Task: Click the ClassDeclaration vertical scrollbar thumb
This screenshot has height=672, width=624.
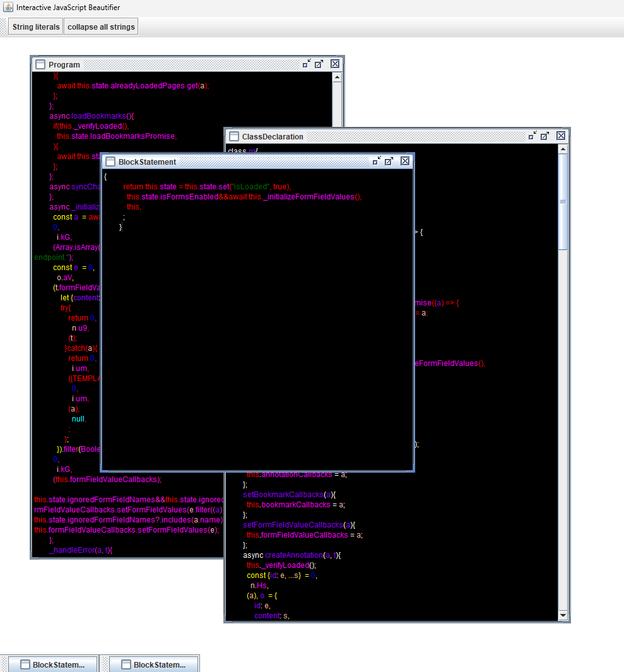Action: pyautogui.click(x=563, y=201)
